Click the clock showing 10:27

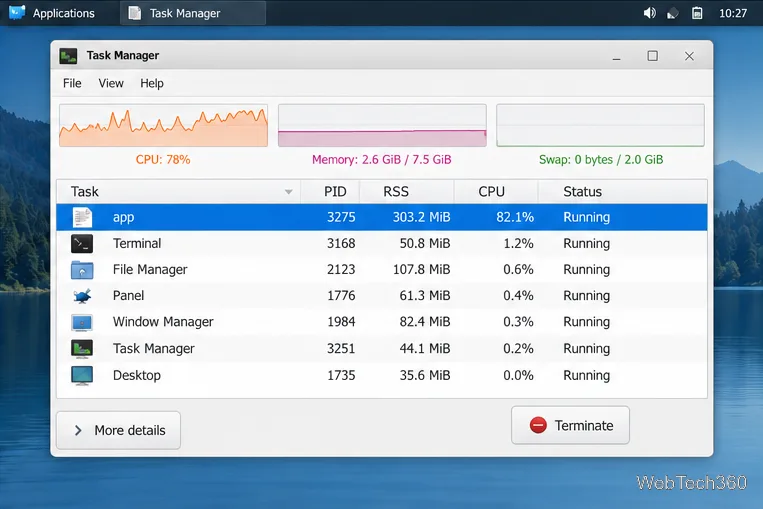click(733, 13)
